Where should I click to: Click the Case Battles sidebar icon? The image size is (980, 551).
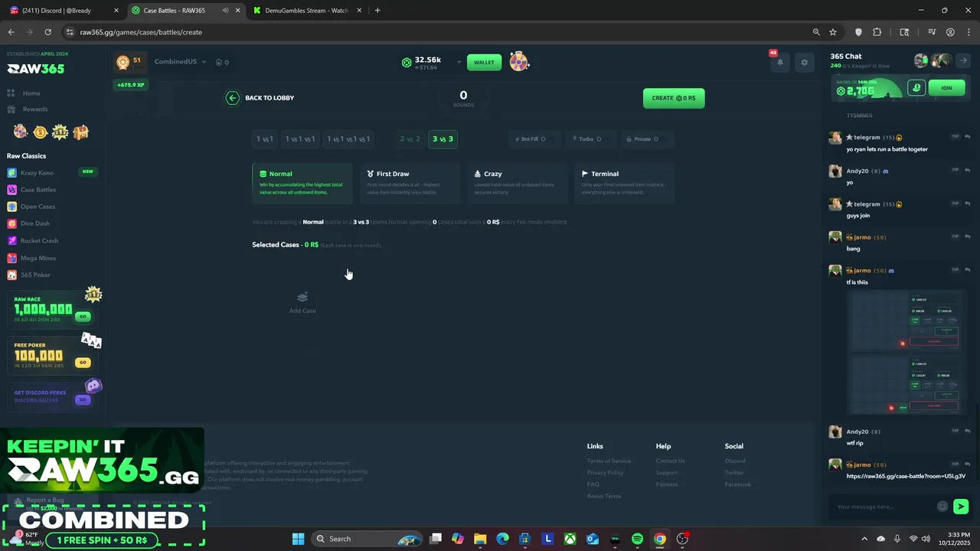[x=11, y=190]
